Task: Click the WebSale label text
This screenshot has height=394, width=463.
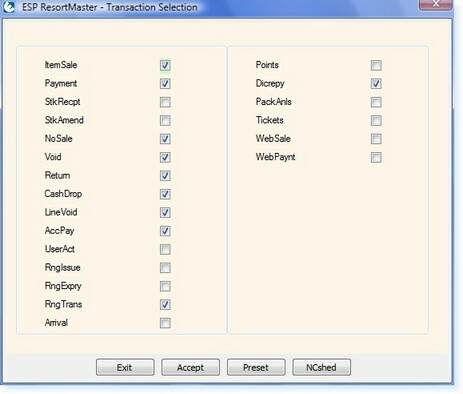Action: click(273, 138)
